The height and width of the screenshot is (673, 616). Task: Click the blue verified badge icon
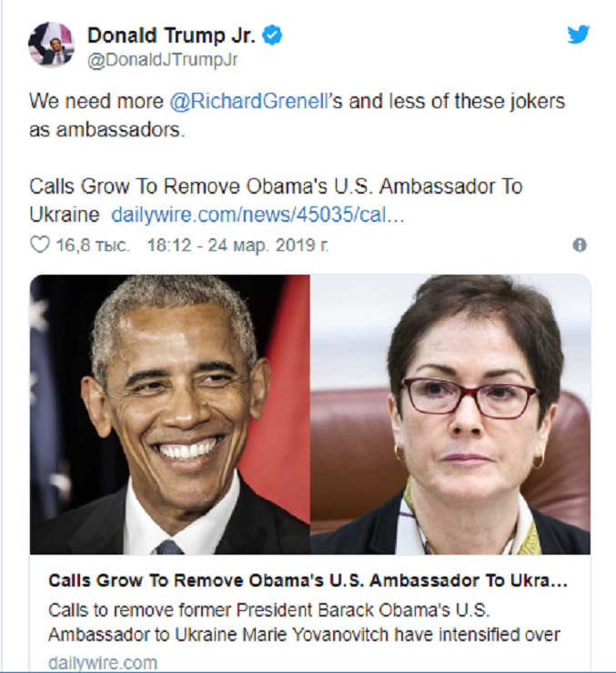point(272,35)
